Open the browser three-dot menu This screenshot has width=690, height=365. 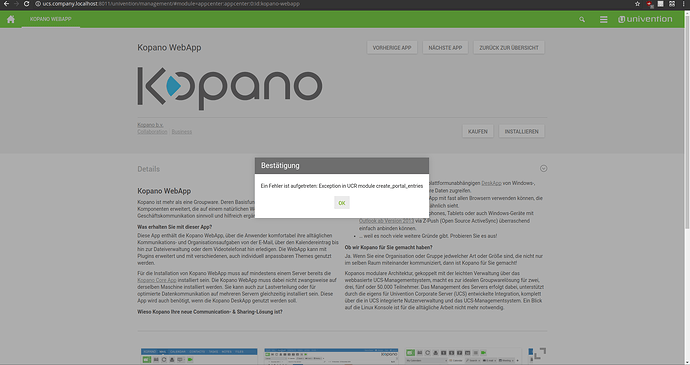pyautogui.click(x=683, y=4)
